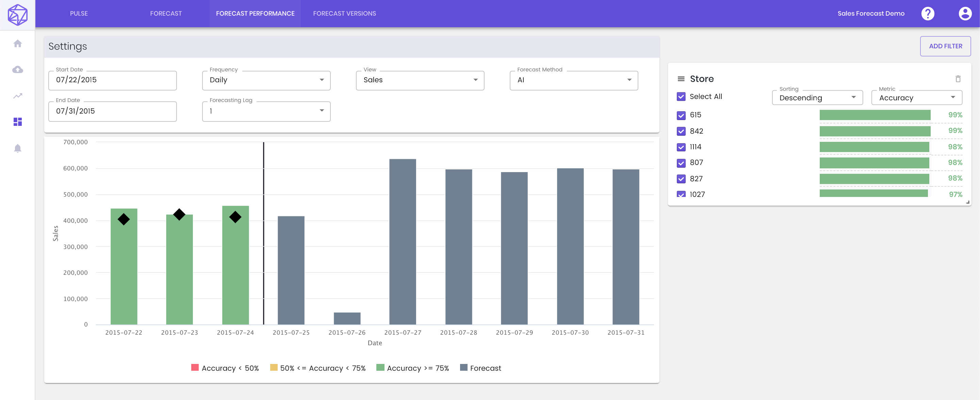The height and width of the screenshot is (400, 980).
Task: Click the 2015-07-23 accuracy diamond marker
Action: click(179, 214)
